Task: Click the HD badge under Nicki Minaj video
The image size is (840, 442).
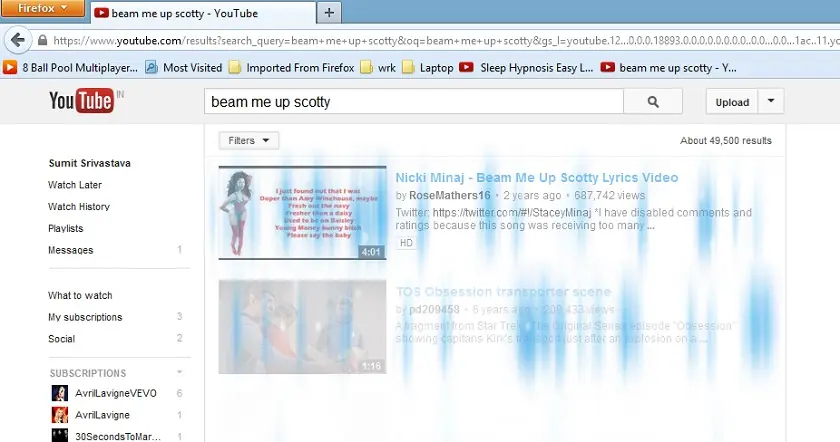Action: tap(406, 243)
